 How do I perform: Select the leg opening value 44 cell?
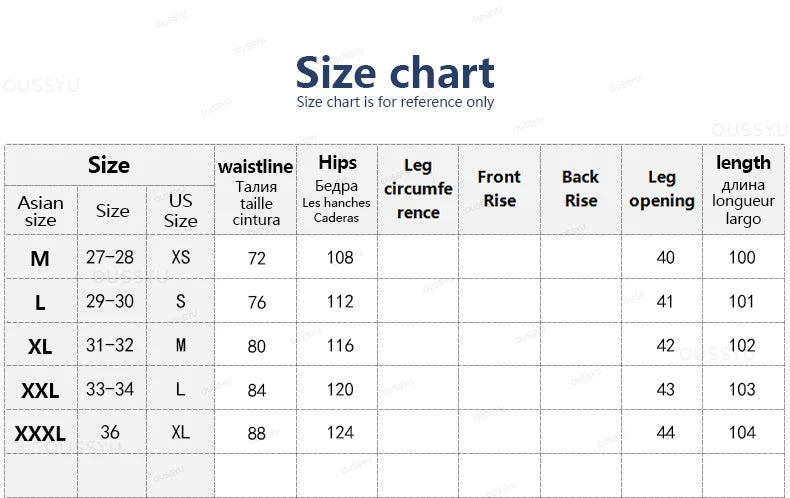click(665, 433)
